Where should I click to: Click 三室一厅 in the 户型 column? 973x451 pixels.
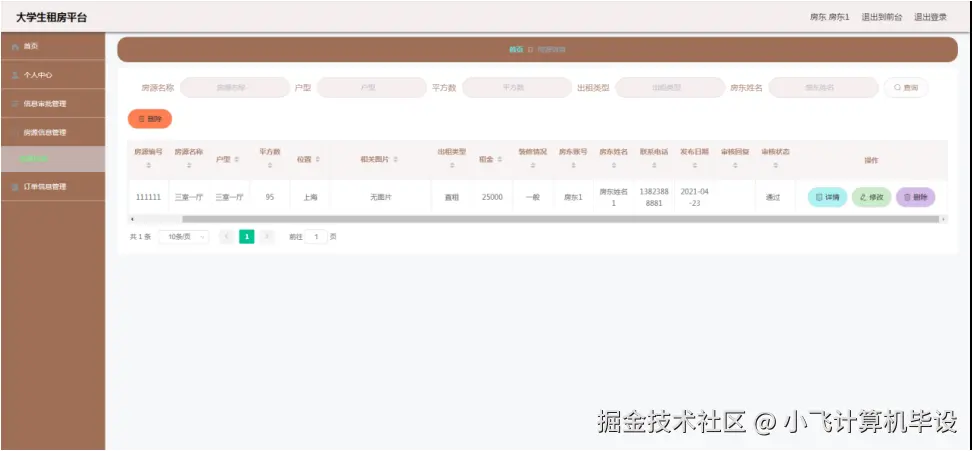coord(229,197)
